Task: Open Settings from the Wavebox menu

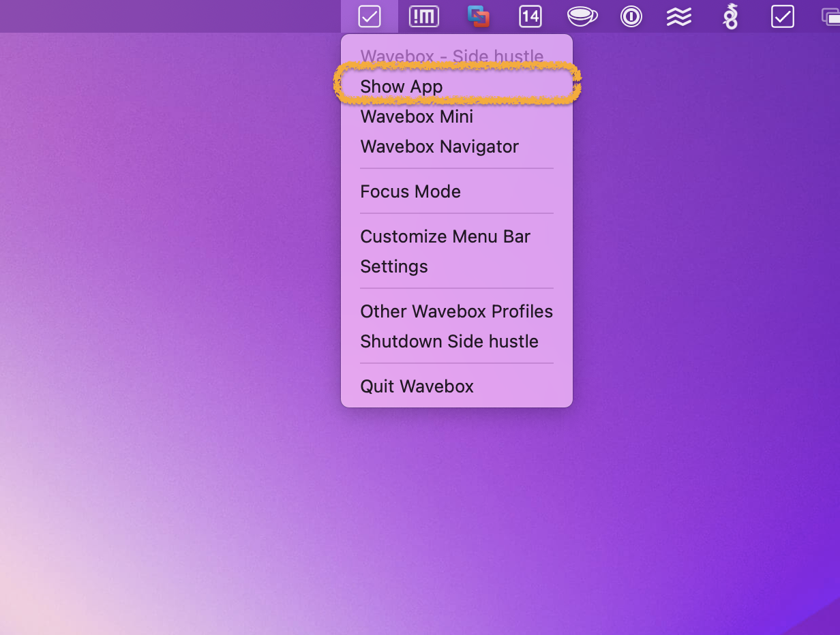Action: click(456, 266)
